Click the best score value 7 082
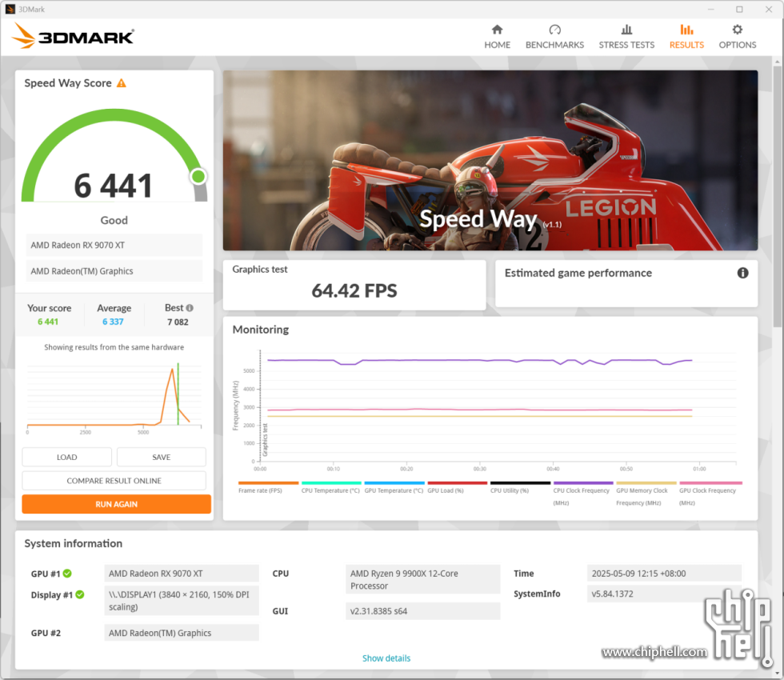 click(x=178, y=322)
